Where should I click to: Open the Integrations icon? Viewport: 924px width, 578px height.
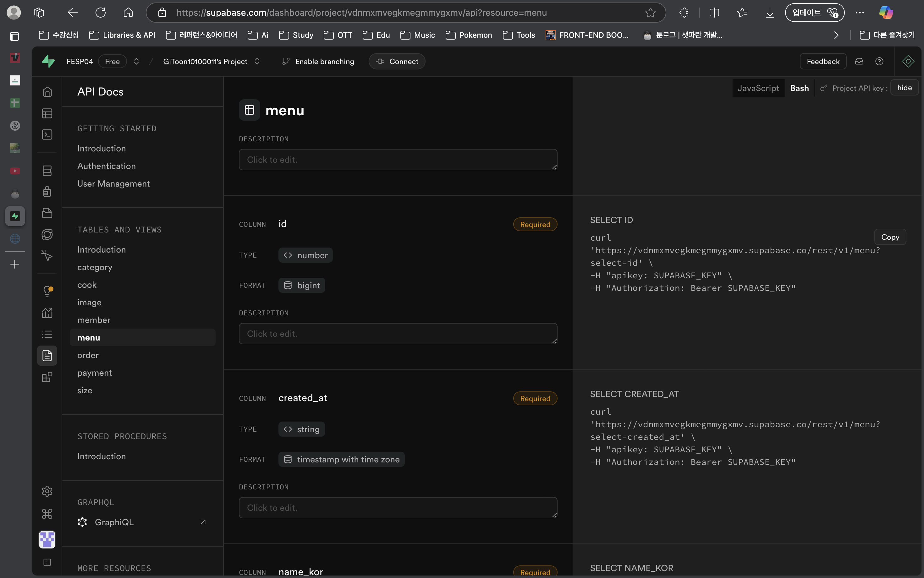47,377
